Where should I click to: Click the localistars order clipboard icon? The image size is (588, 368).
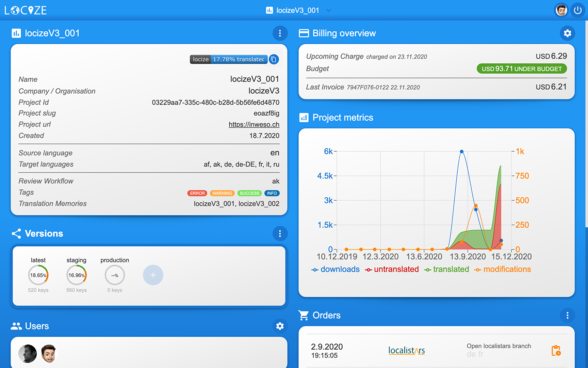(x=556, y=350)
